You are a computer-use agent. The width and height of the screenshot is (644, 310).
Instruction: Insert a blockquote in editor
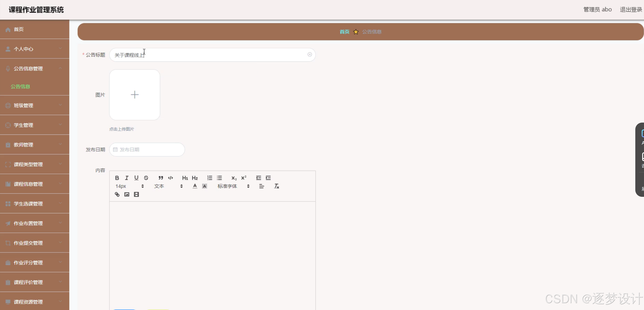point(161,178)
